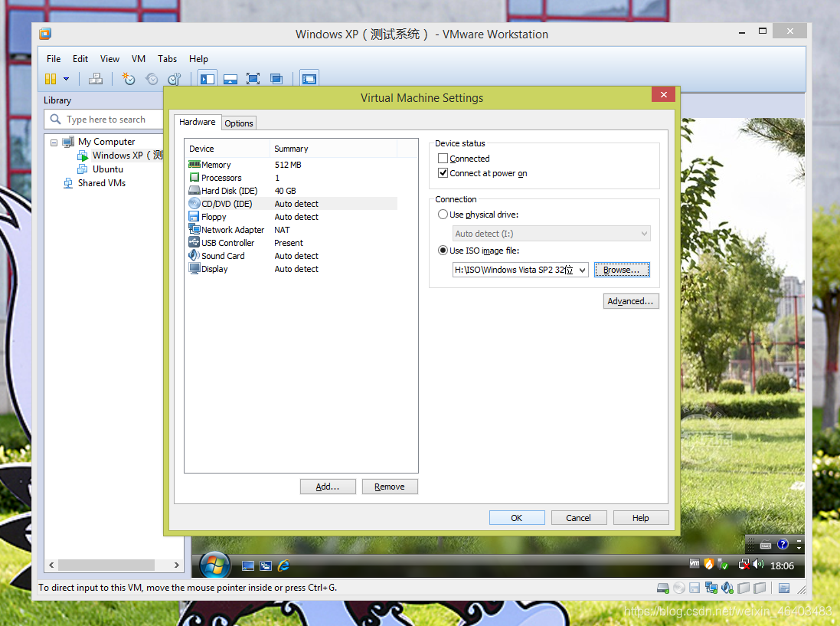The height and width of the screenshot is (626, 840).
Task: Click the language bar help icon
Action: 783,545
